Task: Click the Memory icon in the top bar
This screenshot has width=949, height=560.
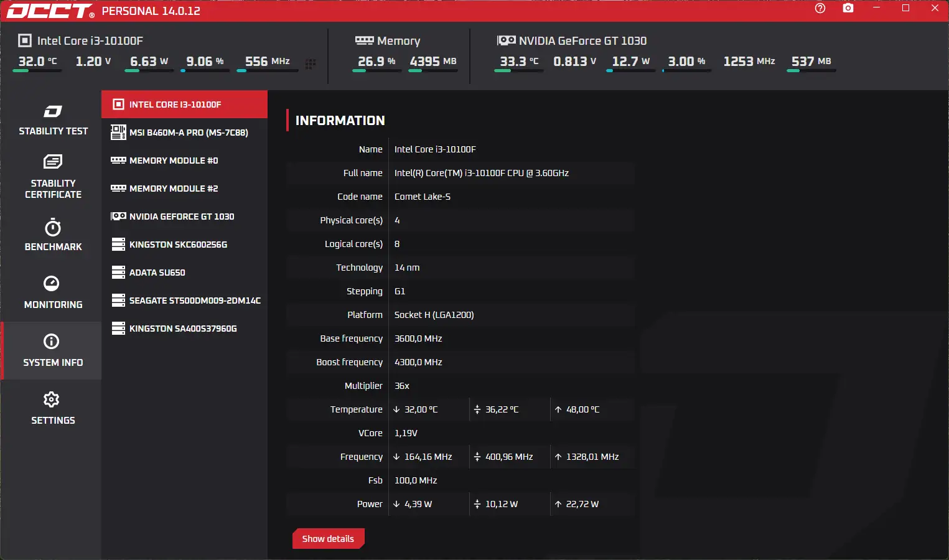Action: pos(364,40)
